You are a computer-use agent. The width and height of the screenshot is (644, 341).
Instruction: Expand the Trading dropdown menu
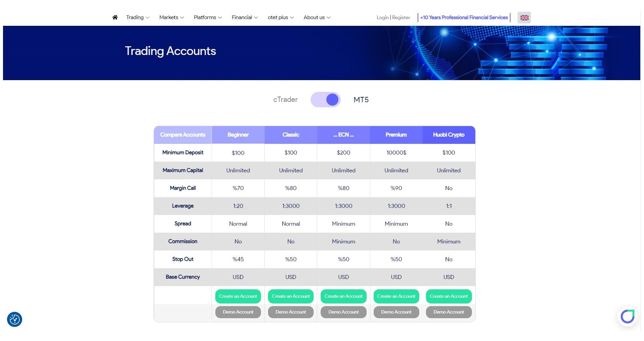138,17
